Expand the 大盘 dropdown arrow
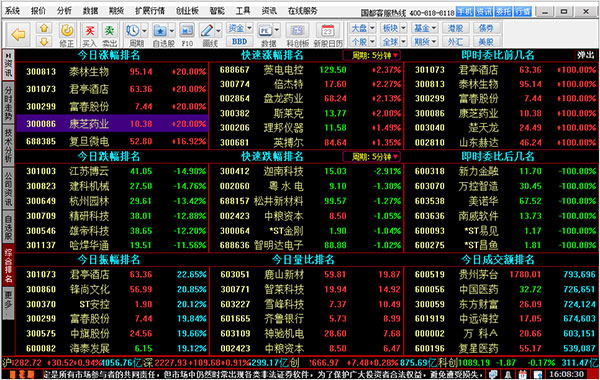This screenshot has height=380, width=600. pyautogui.click(x=372, y=28)
